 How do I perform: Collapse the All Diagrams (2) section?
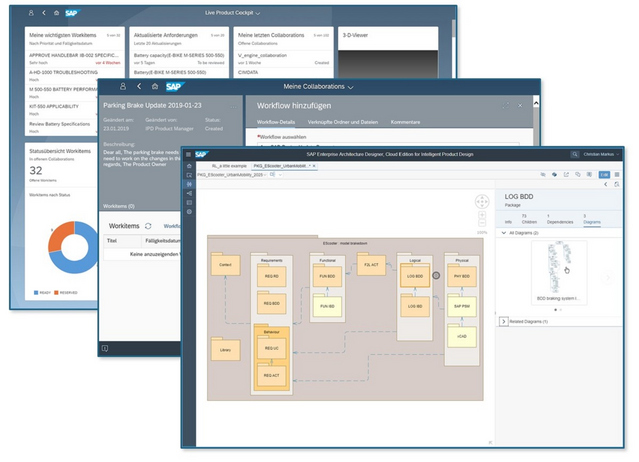click(504, 233)
